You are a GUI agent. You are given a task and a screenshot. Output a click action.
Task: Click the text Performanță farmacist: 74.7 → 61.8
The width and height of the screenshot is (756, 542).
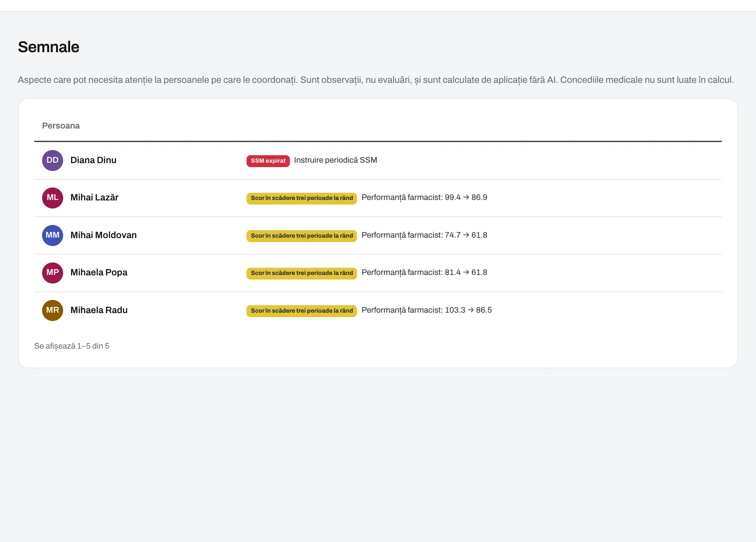pos(424,235)
